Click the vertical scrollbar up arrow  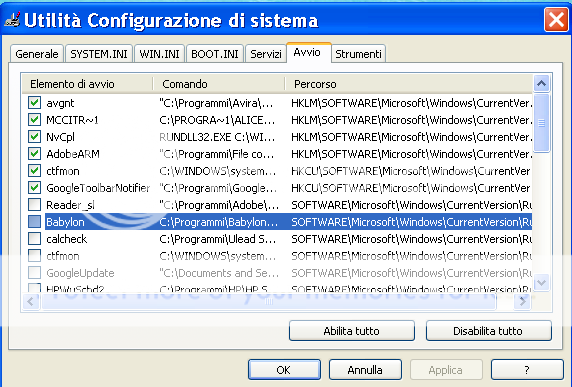point(541,84)
